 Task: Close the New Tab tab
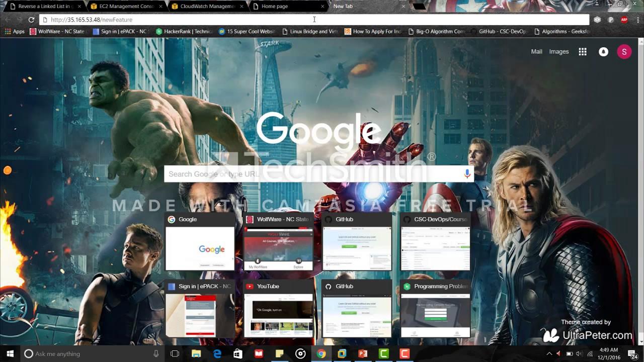point(403,7)
